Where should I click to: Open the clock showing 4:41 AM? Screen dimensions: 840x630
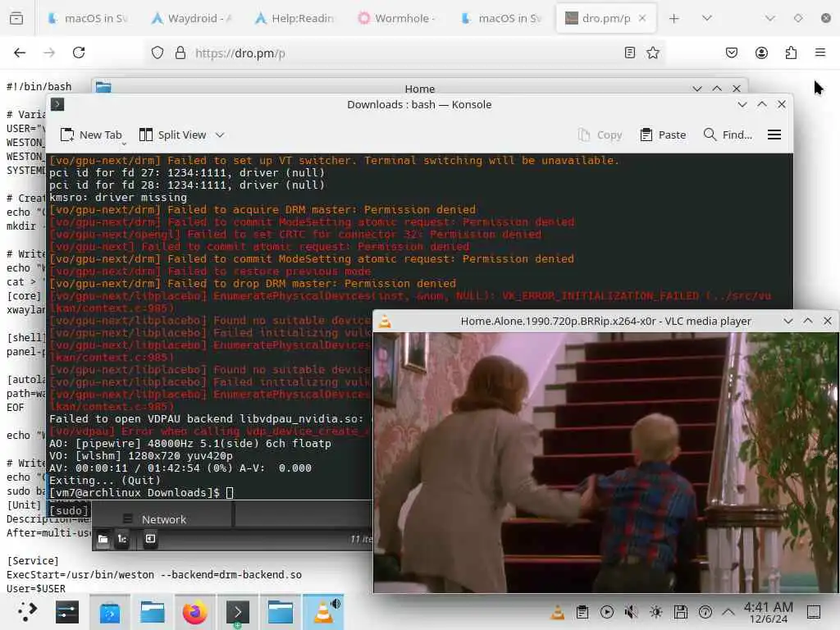coord(768,612)
